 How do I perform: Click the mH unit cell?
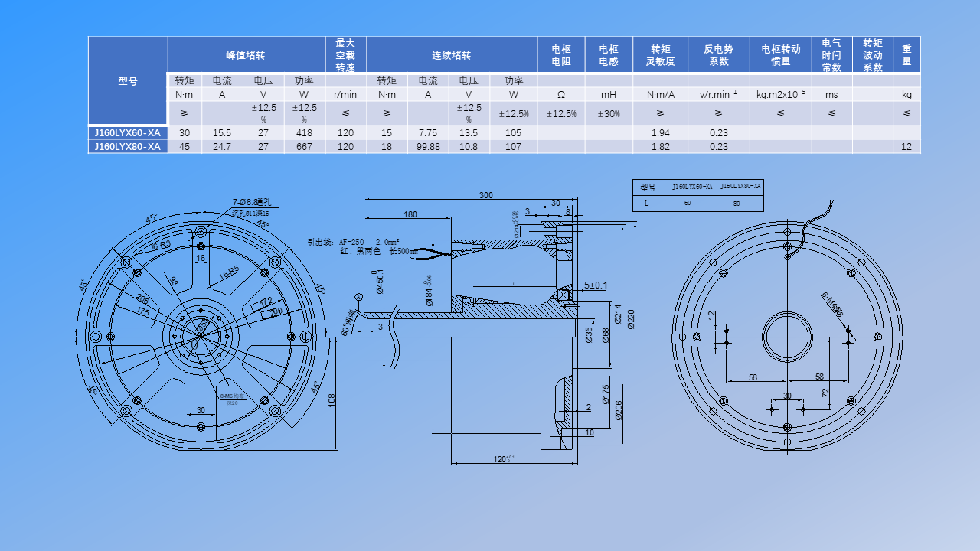click(609, 94)
